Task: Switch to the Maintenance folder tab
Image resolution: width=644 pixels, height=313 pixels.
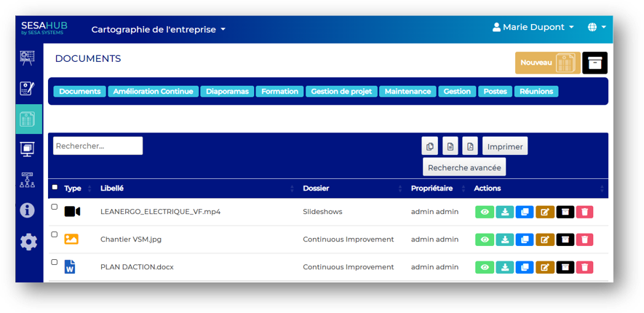Action: pyautogui.click(x=408, y=92)
